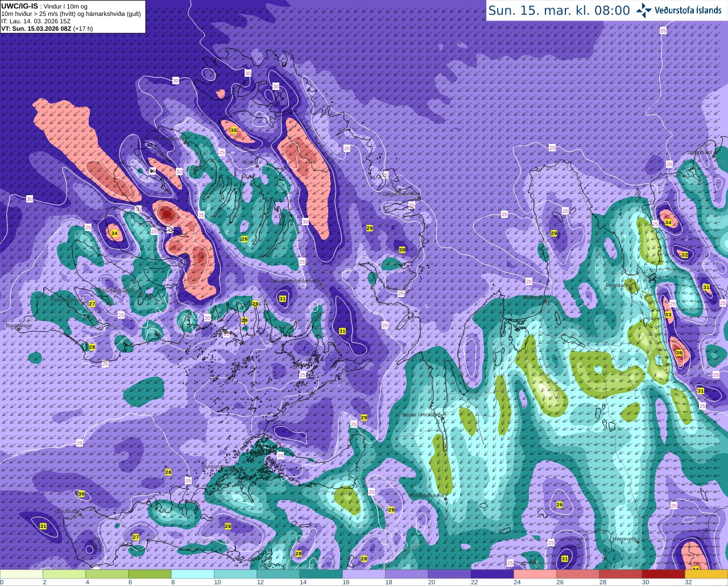Click the Bjargtangar station label
Viewport: 728px width, 586px height.
point(19,326)
